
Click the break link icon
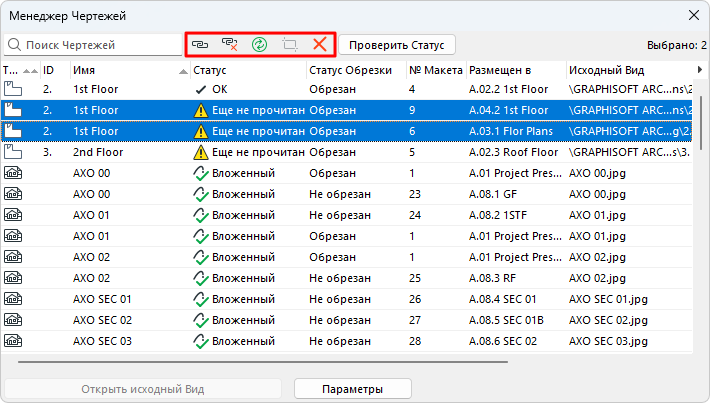coord(230,45)
